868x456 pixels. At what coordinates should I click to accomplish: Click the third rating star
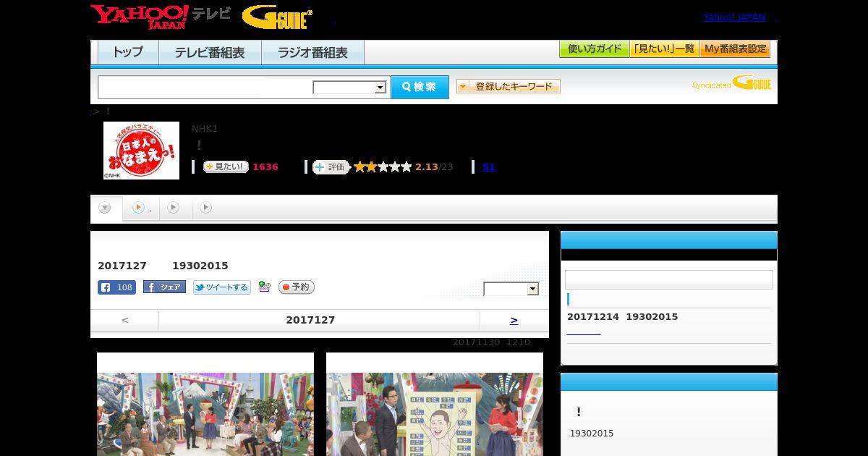pos(383,167)
